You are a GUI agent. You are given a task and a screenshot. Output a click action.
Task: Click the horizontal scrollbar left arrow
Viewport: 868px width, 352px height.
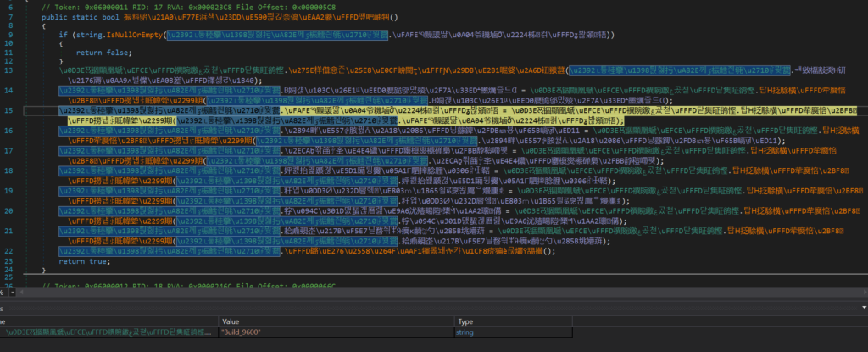pyautogui.click(x=20, y=292)
